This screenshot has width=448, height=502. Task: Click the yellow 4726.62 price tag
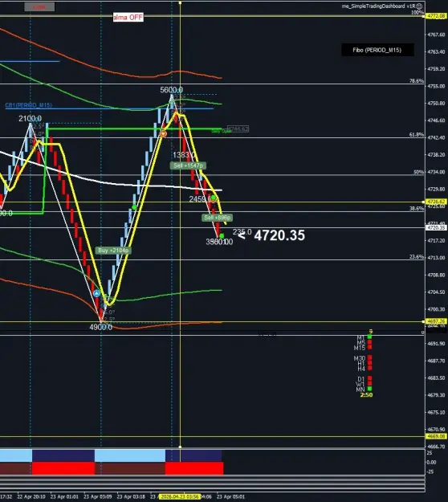pos(437,202)
